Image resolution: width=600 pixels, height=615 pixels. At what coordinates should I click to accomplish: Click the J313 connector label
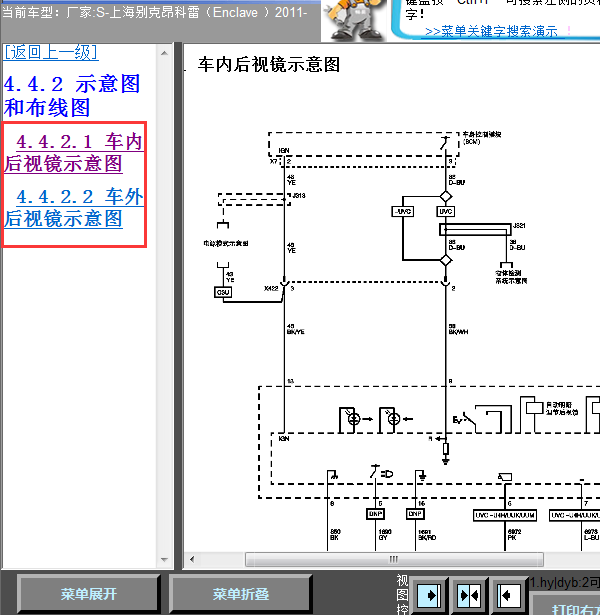point(299,195)
